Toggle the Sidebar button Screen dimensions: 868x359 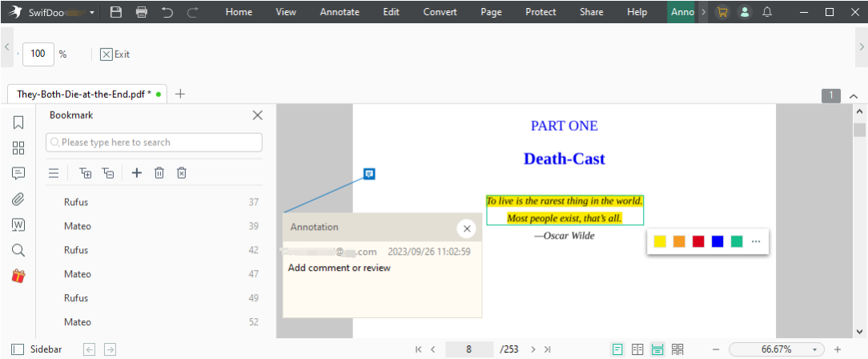click(37, 349)
